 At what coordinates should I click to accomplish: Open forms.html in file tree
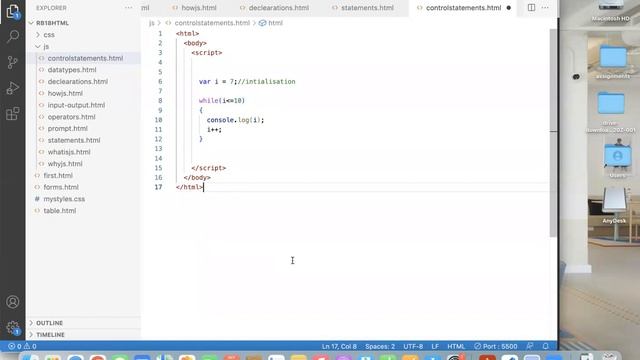(x=61, y=187)
